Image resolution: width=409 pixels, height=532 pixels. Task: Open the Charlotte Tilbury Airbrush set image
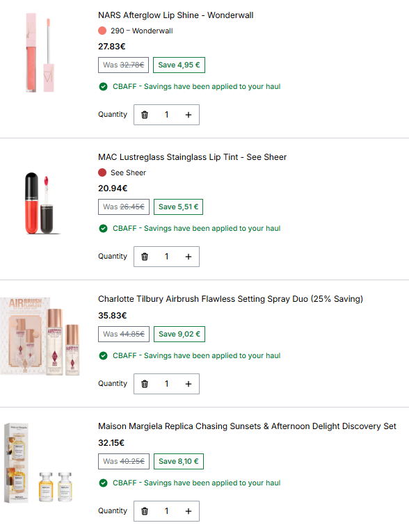(x=40, y=336)
